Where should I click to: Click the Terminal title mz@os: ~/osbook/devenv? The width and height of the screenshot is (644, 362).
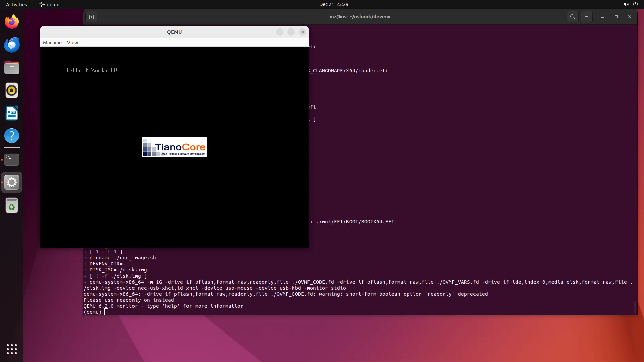[360, 17]
